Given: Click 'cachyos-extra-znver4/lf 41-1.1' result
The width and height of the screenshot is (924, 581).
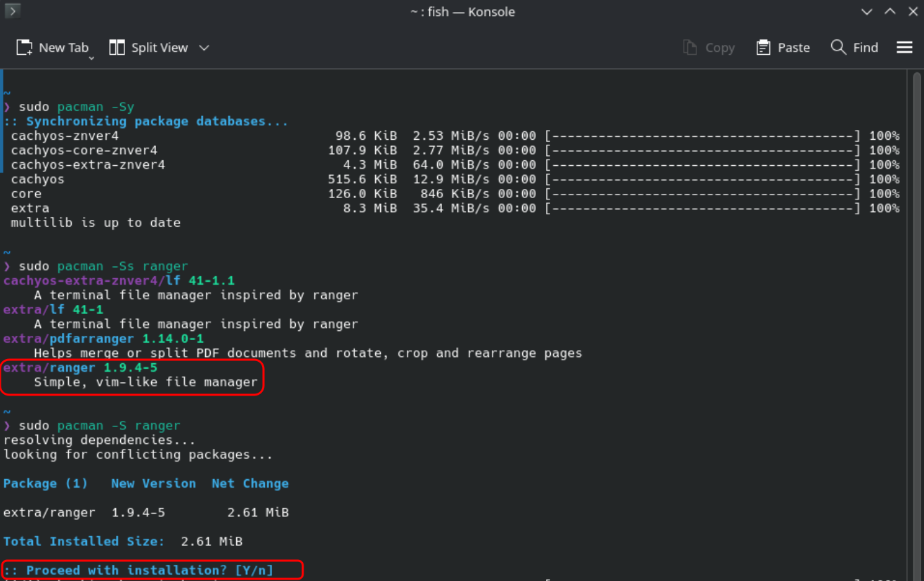Looking at the screenshot, I should pyautogui.click(x=119, y=280).
